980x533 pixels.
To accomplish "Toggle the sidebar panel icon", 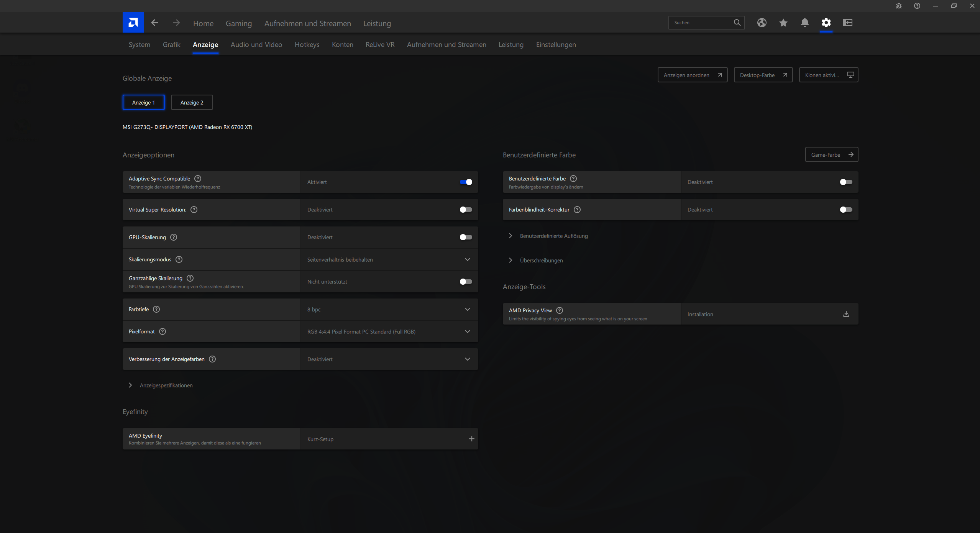I will tap(847, 23).
